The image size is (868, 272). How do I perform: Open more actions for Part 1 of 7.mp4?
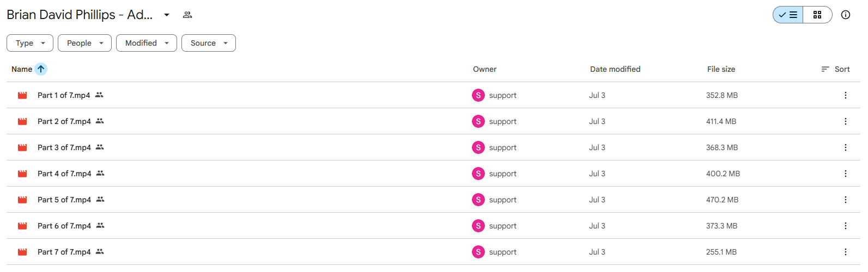(846, 95)
